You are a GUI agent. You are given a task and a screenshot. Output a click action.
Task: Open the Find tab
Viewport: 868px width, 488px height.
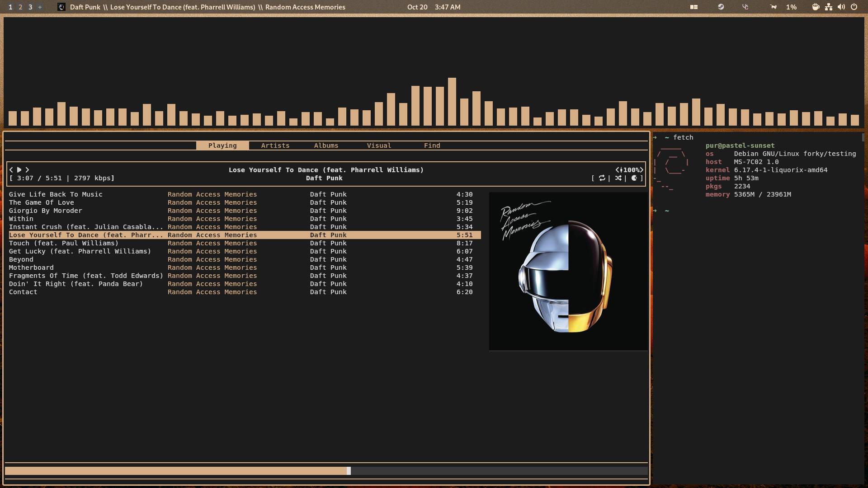coord(432,145)
